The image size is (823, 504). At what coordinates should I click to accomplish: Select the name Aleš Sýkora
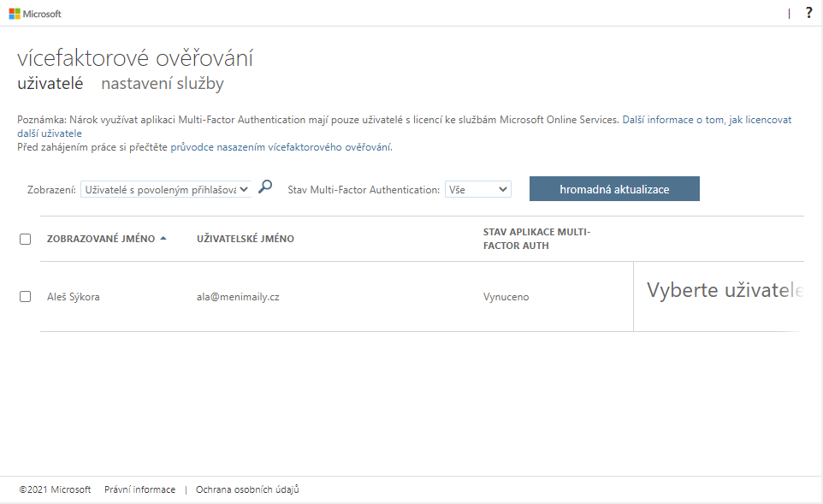tap(74, 297)
